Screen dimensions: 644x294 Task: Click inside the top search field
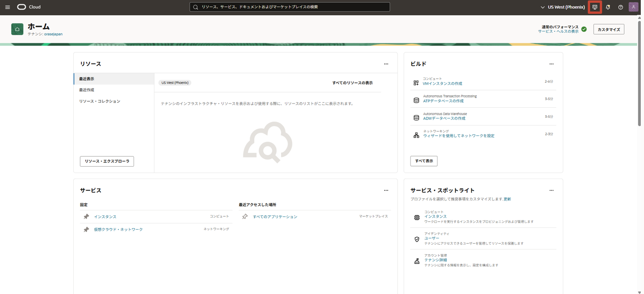click(289, 7)
